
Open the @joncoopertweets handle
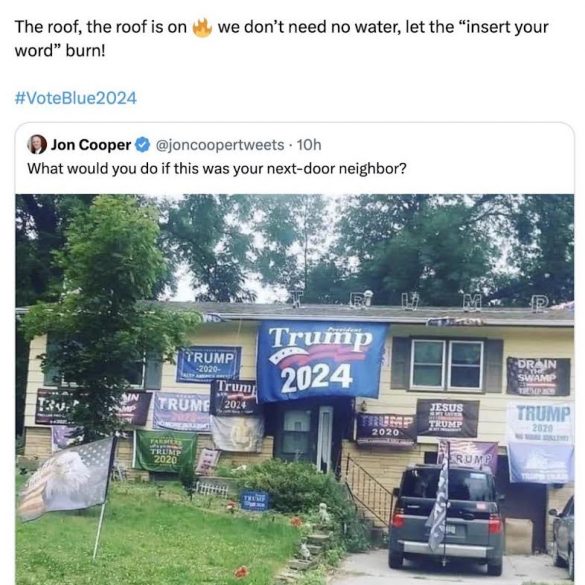[x=219, y=145]
